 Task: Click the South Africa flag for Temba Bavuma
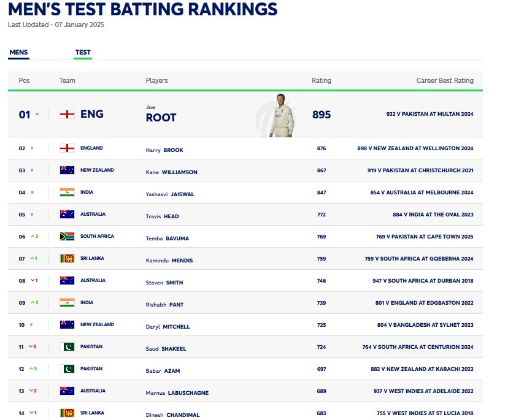pos(67,237)
